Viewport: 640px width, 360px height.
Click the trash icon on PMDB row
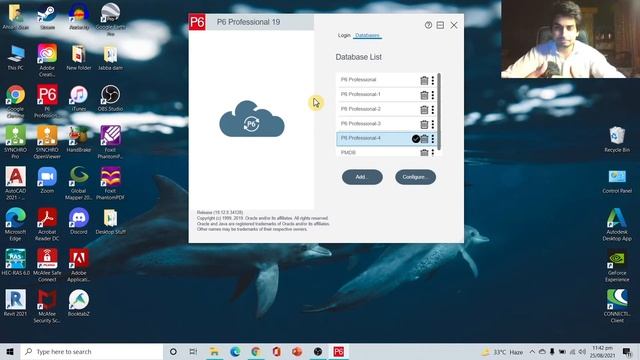pyautogui.click(x=424, y=153)
